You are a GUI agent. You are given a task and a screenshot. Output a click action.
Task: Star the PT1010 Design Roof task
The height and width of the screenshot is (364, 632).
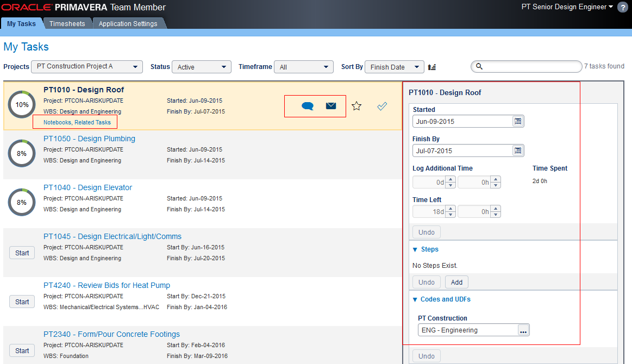pyautogui.click(x=356, y=106)
